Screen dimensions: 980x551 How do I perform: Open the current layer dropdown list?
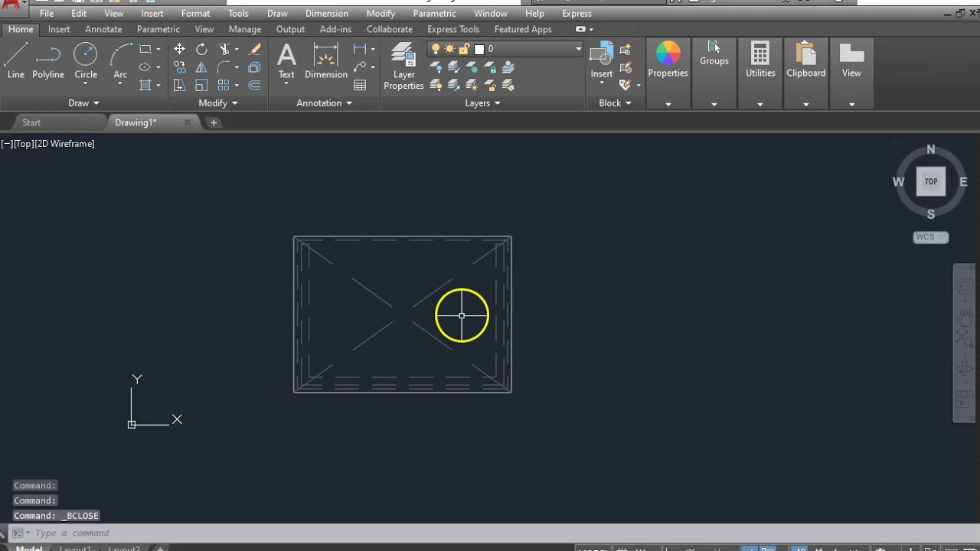click(x=578, y=49)
